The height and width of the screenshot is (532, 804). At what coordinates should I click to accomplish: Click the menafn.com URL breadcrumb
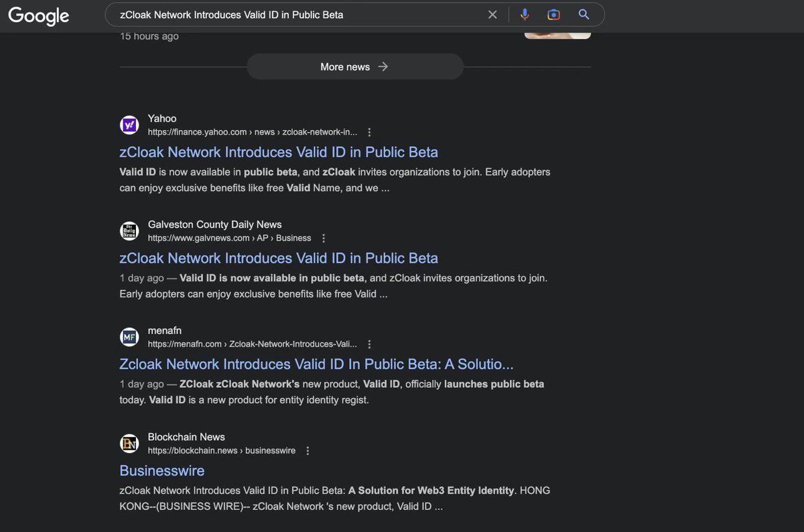(x=253, y=344)
